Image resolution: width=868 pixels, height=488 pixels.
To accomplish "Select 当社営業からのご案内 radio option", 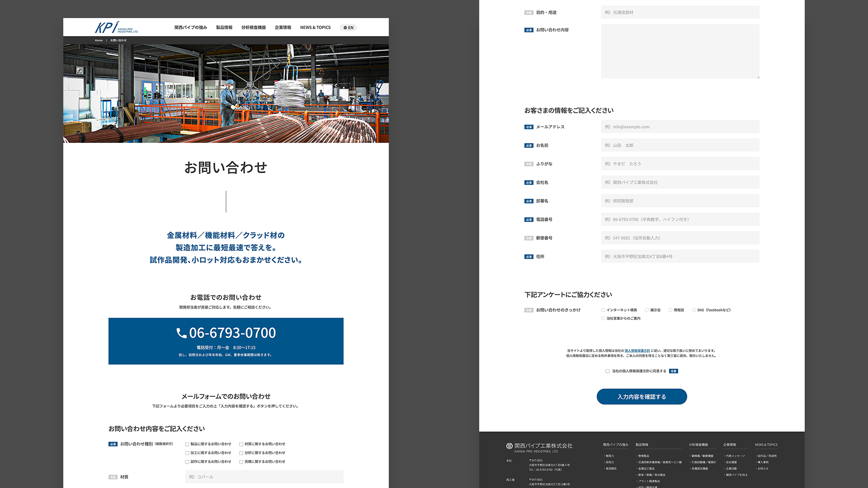I will (603, 319).
